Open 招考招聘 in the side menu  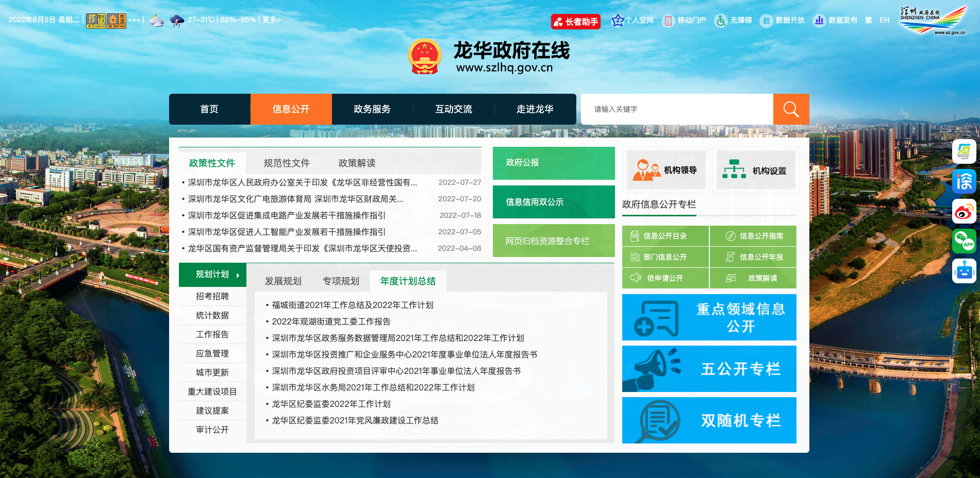click(212, 296)
